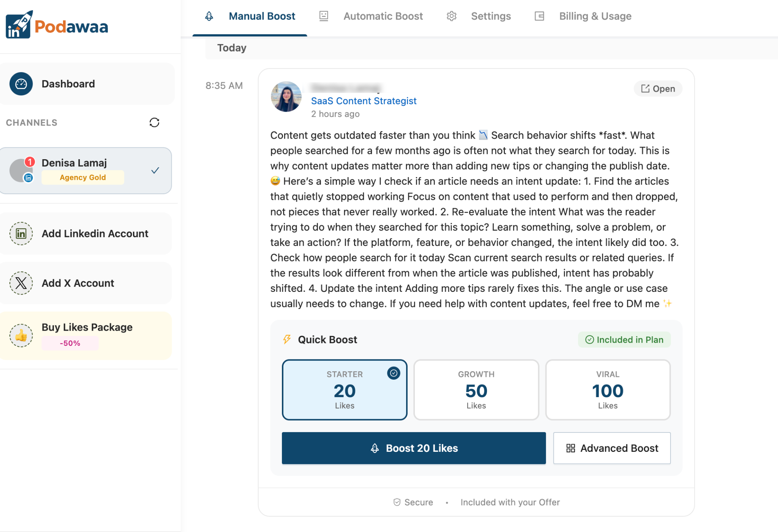Click the lightning bolt next to Quick Boost
This screenshot has height=532, width=778.
coord(287,339)
